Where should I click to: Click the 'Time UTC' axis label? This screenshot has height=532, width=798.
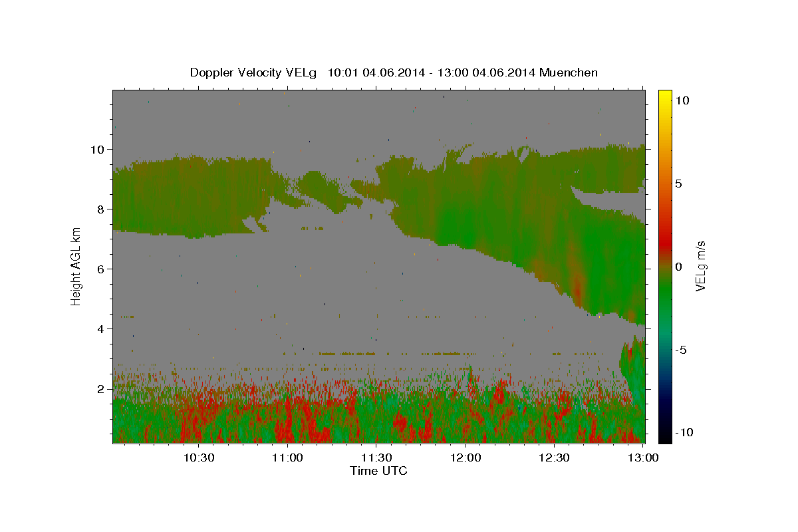[378, 471]
